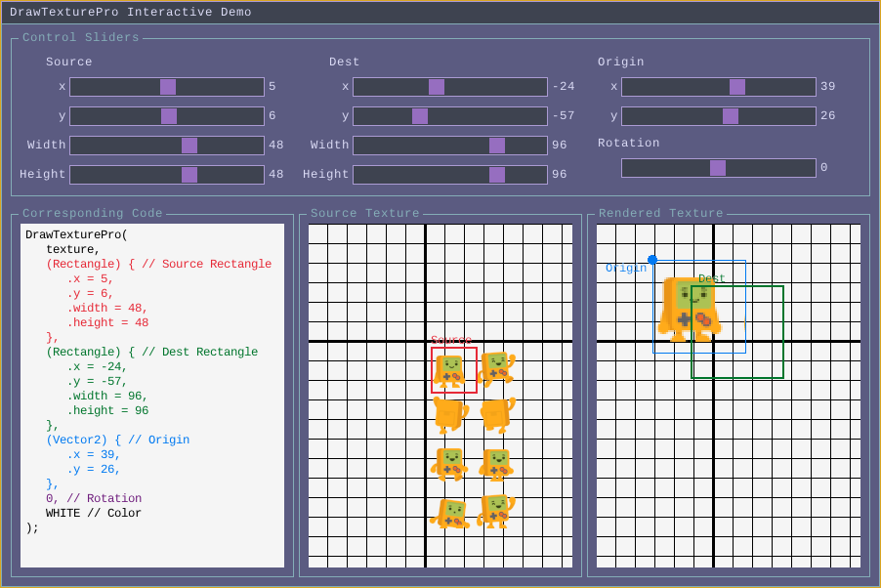Click the Rotation slider handle
The image size is (881, 588).
point(718,168)
